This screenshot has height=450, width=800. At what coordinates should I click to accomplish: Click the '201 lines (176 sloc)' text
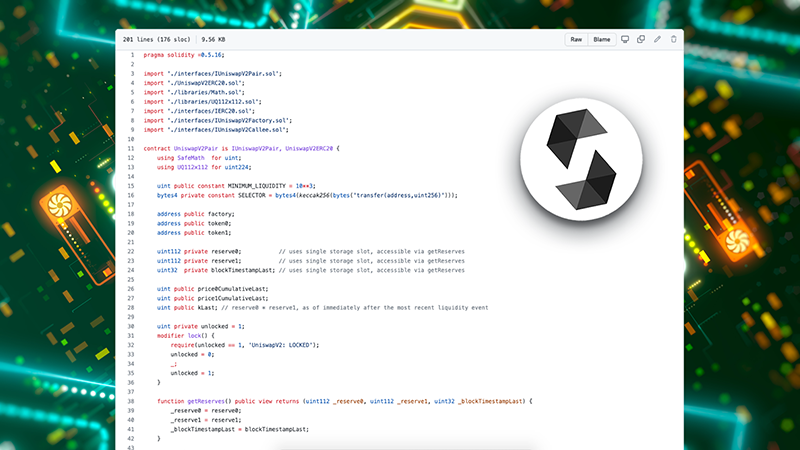coord(156,39)
